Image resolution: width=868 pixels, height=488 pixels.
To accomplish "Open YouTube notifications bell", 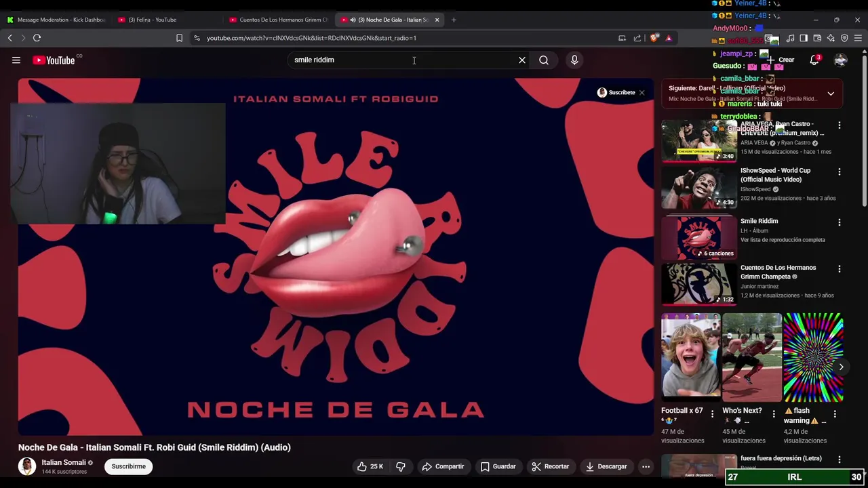I will pyautogui.click(x=814, y=60).
